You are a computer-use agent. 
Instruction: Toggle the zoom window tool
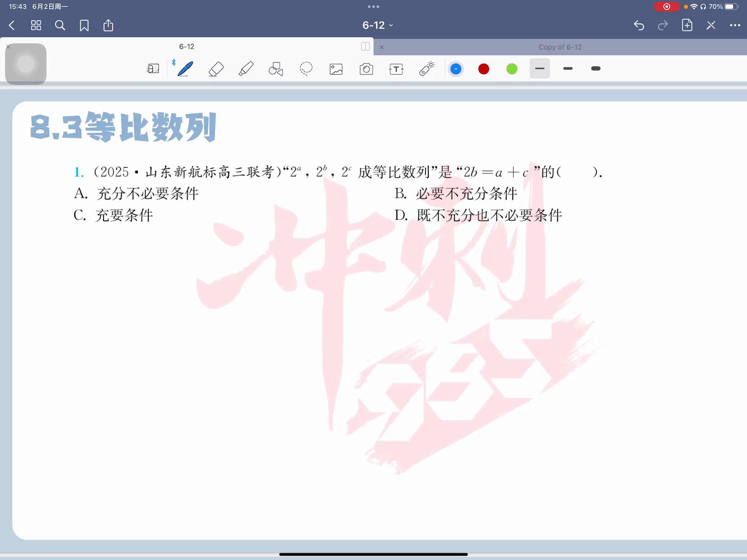[x=153, y=69]
